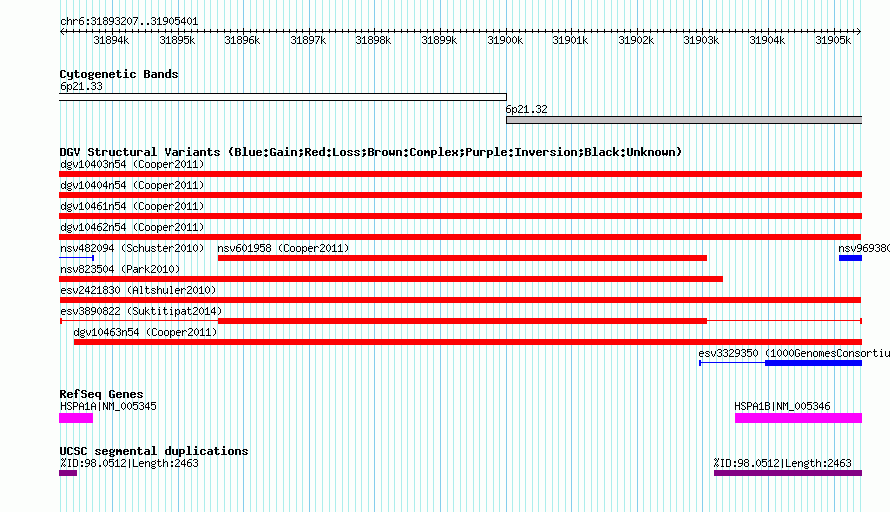Click the Cytogenetic Bands track title

[x=119, y=74]
